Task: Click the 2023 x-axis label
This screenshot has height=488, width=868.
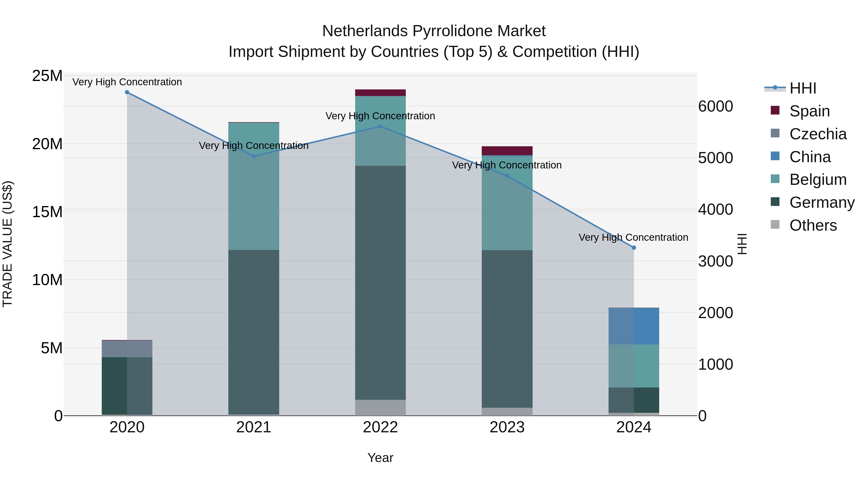Action: pyautogui.click(x=507, y=427)
